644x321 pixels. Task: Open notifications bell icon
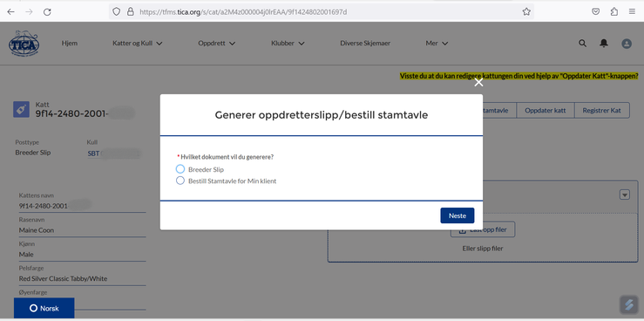pyautogui.click(x=604, y=43)
